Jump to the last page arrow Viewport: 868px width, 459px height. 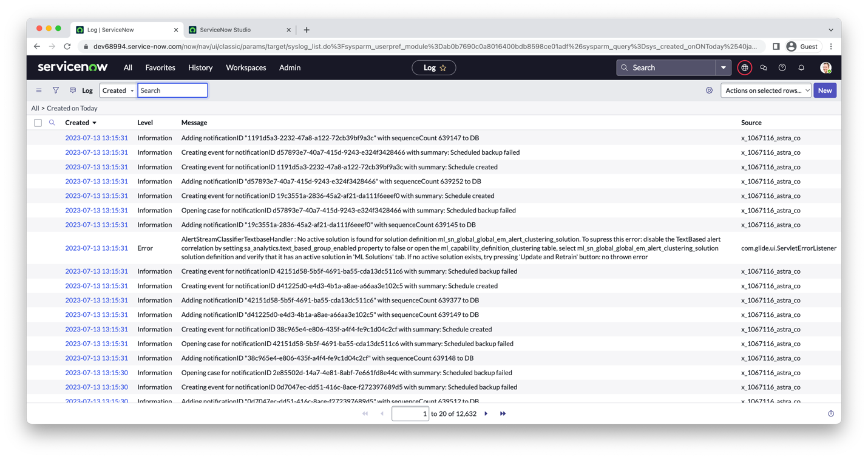click(x=503, y=413)
